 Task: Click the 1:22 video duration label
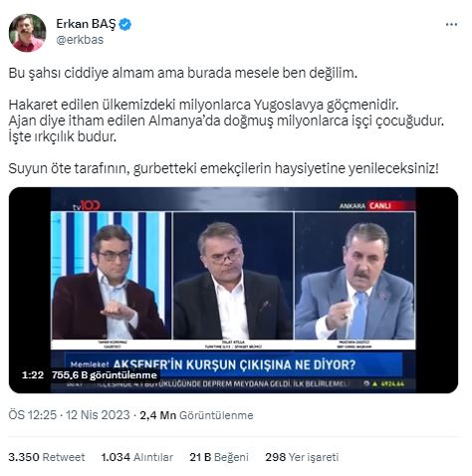tap(33, 375)
